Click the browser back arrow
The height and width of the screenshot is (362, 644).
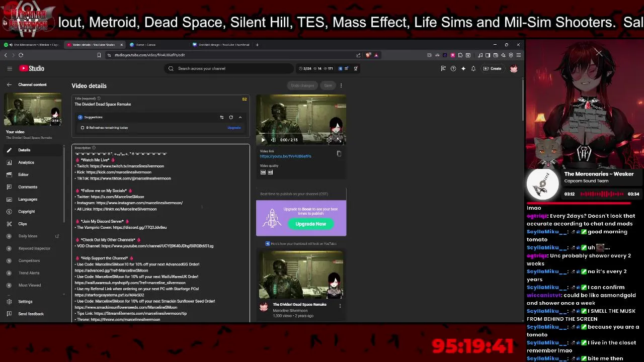pos(6,55)
